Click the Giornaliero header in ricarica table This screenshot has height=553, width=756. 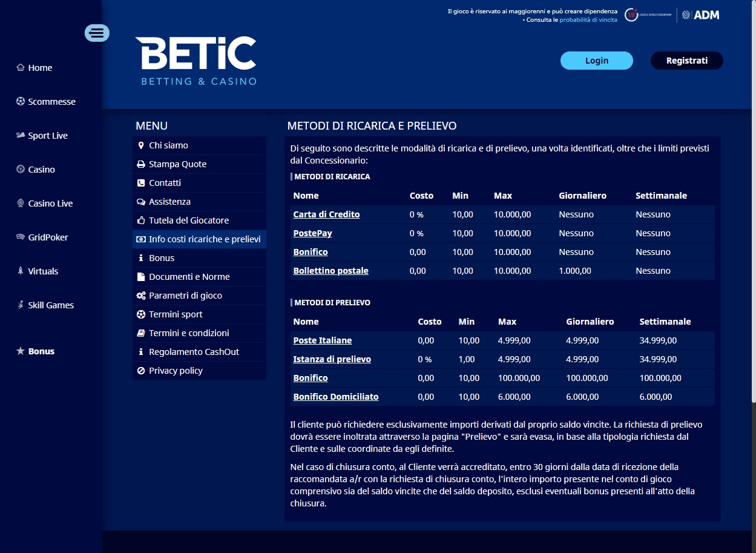[582, 196]
